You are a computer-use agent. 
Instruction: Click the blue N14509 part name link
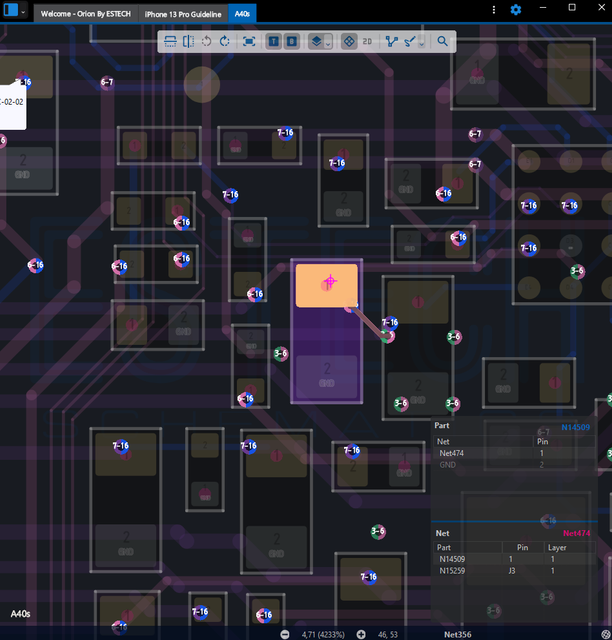[575, 427]
